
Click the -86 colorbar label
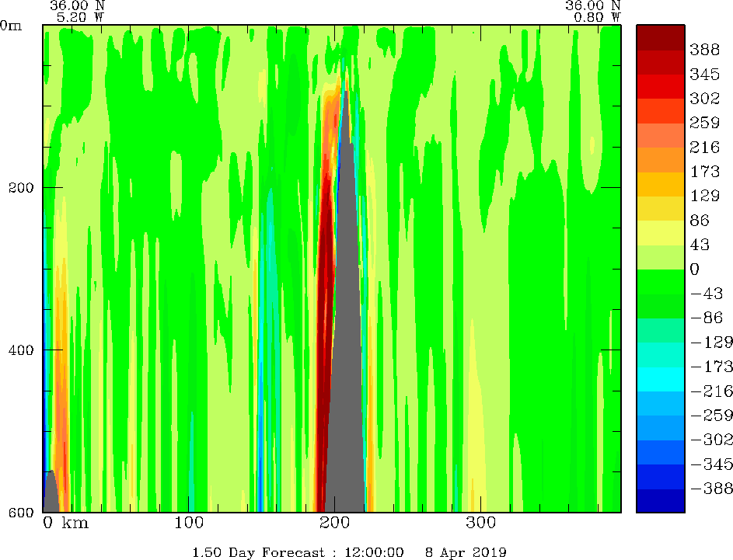707,318
